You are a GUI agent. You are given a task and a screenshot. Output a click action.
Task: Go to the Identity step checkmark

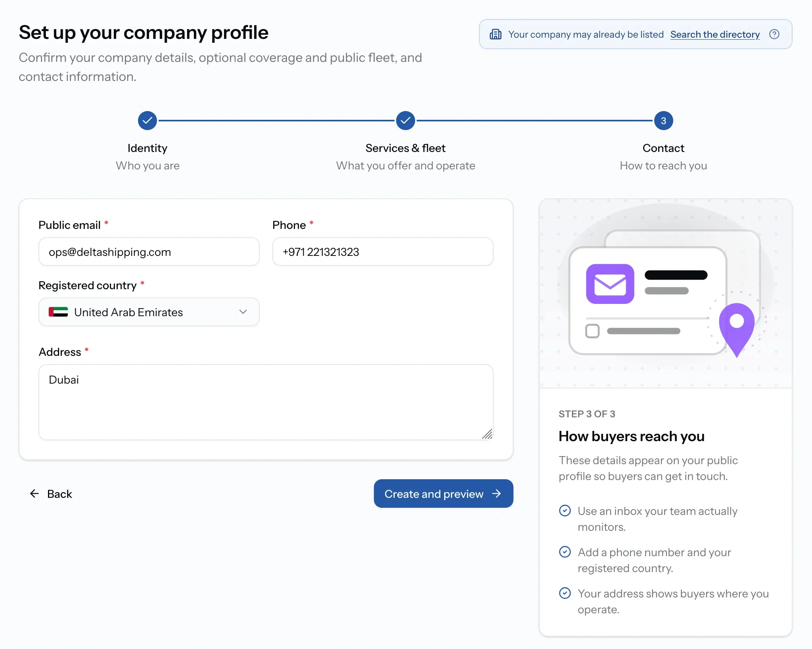pos(147,121)
